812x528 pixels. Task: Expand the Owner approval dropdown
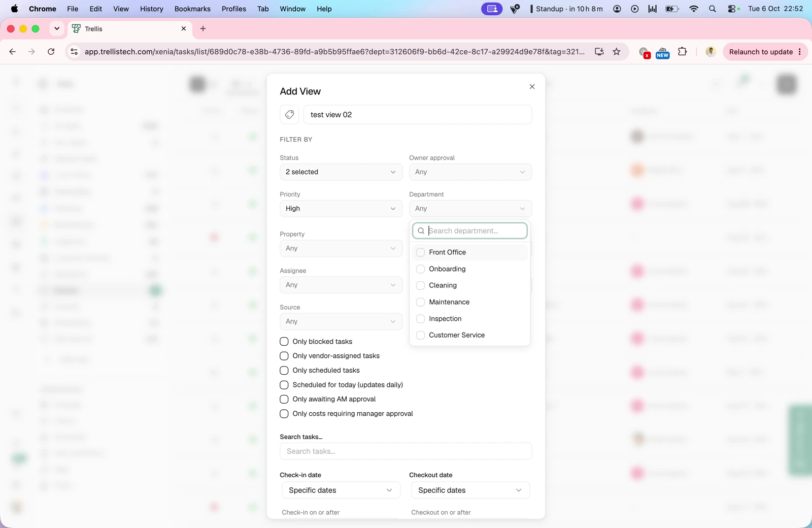click(x=470, y=172)
